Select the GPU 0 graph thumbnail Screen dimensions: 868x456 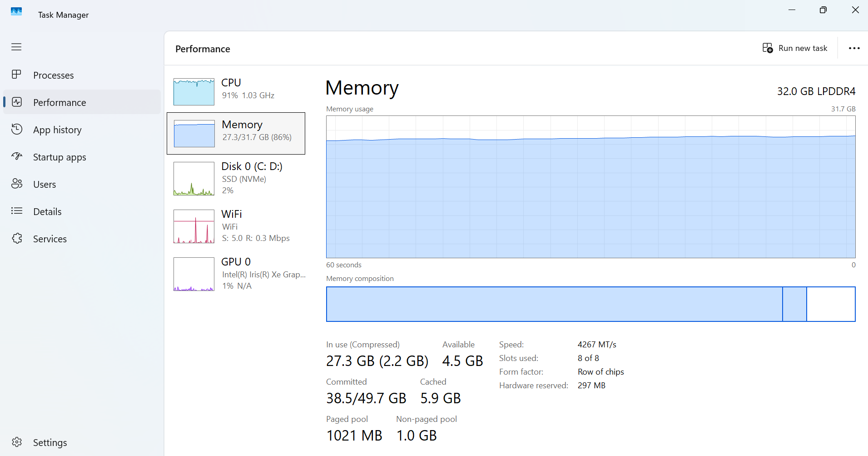(x=194, y=274)
